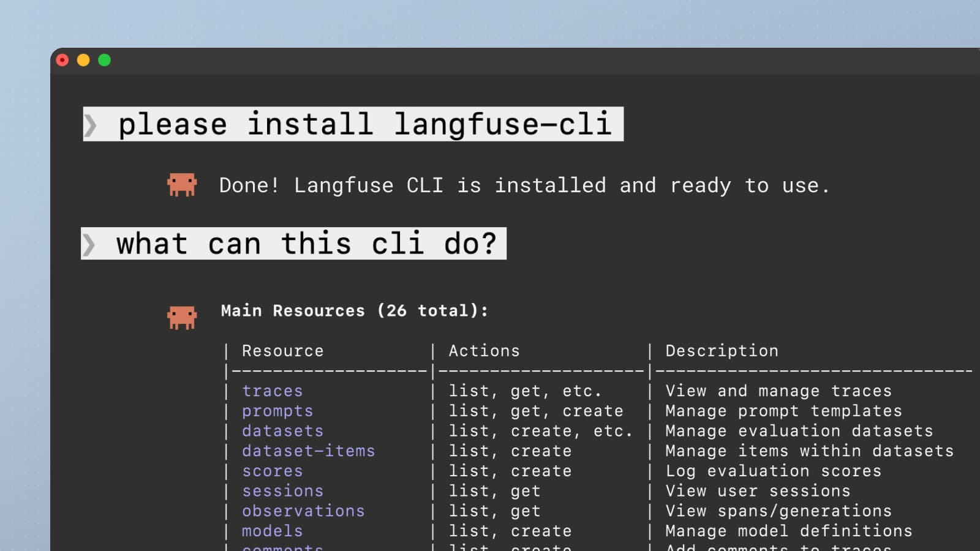Select the chevron icon before "please install langfuse-cli"
The height and width of the screenshot is (551, 980).
click(93, 124)
